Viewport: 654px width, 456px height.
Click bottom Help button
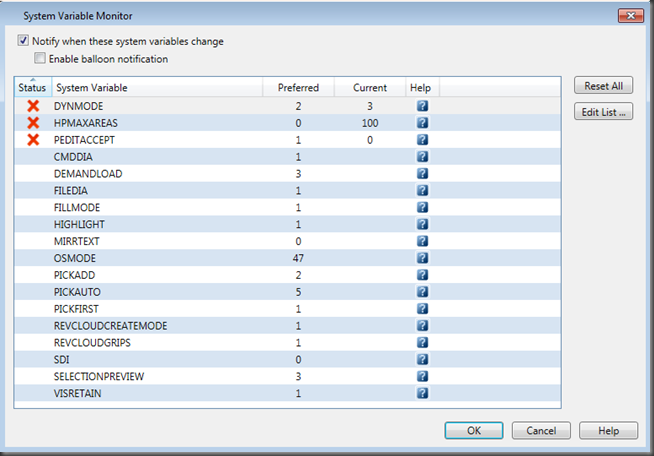click(x=608, y=430)
